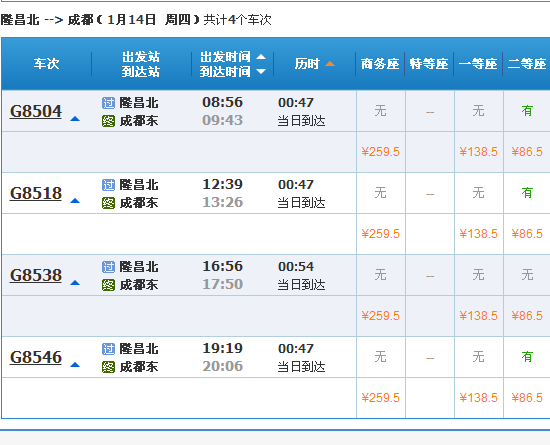This screenshot has width=550, height=445.
Task: Sort by departure time ascending arrow
Action: click(x=261, y=57)
